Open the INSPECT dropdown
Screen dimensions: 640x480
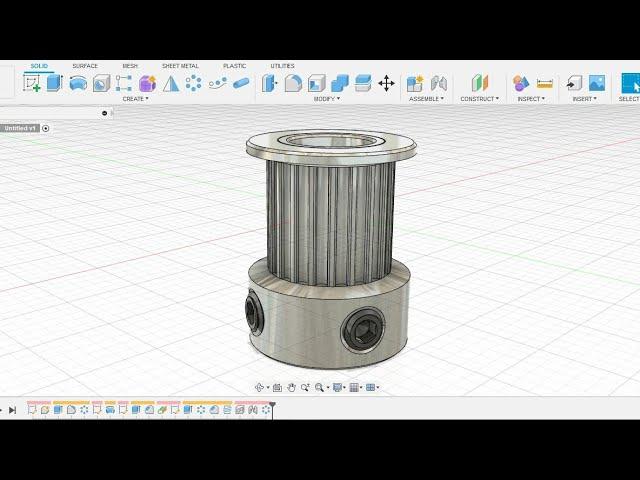[531, 99]
